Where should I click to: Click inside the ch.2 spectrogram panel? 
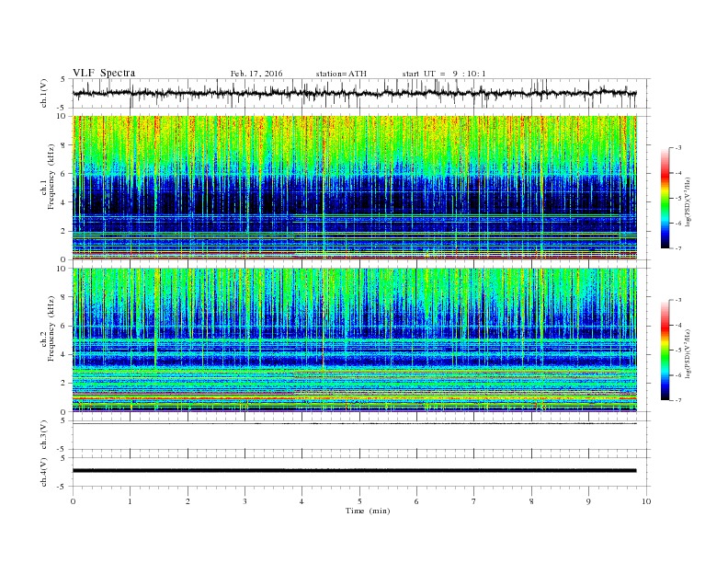355,339
